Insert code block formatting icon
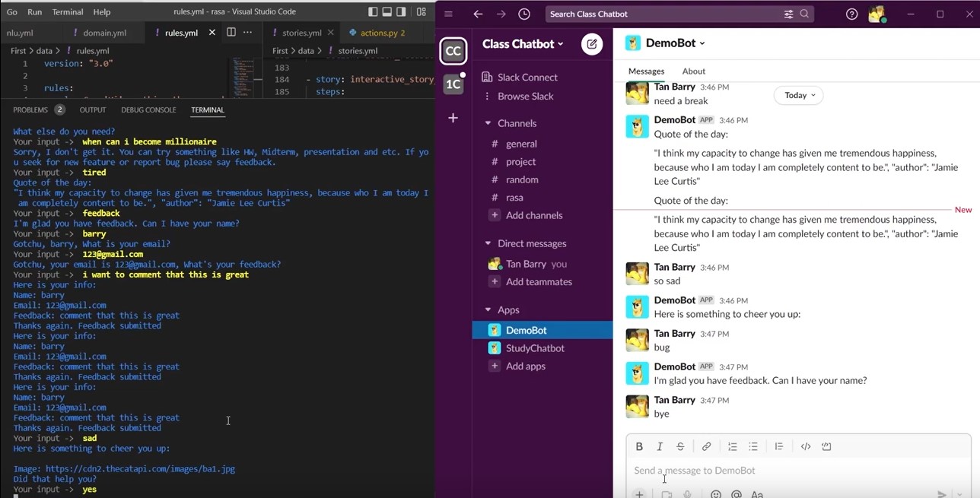The width and height of the screenshot is (980, 498). [826, 446]
